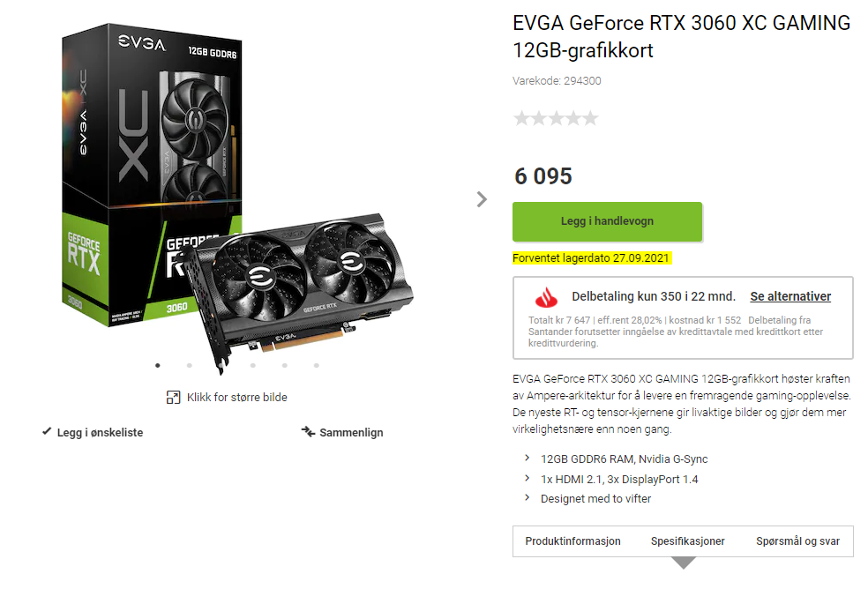Click the next image chevron arrow
Screen dimensions: 868x589
(482, 199)
